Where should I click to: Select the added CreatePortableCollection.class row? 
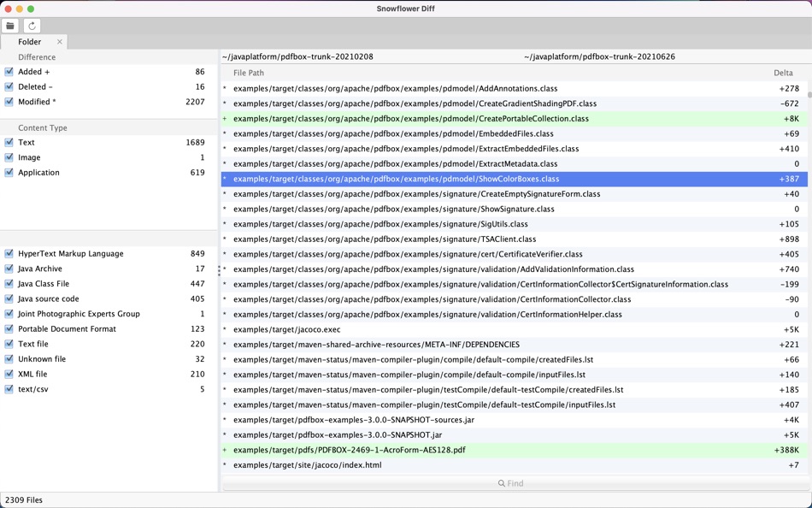pyautogui.click(x=515, y=119)
